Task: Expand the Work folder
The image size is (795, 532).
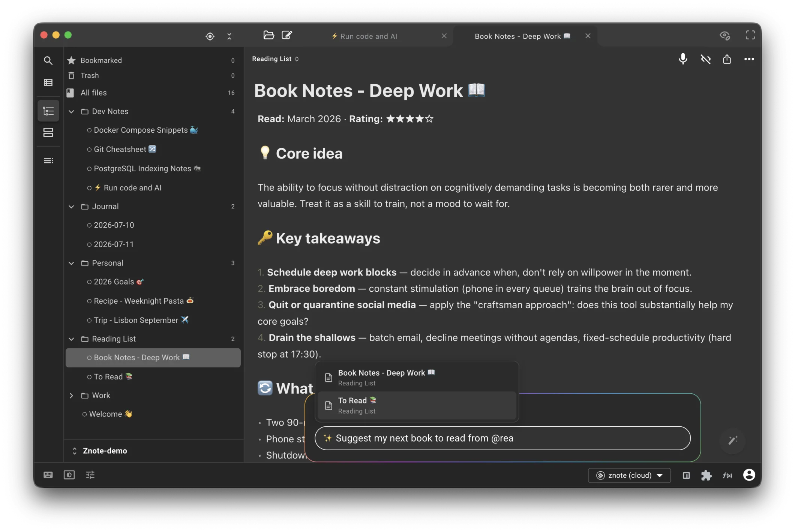Action: click(71, 396)
